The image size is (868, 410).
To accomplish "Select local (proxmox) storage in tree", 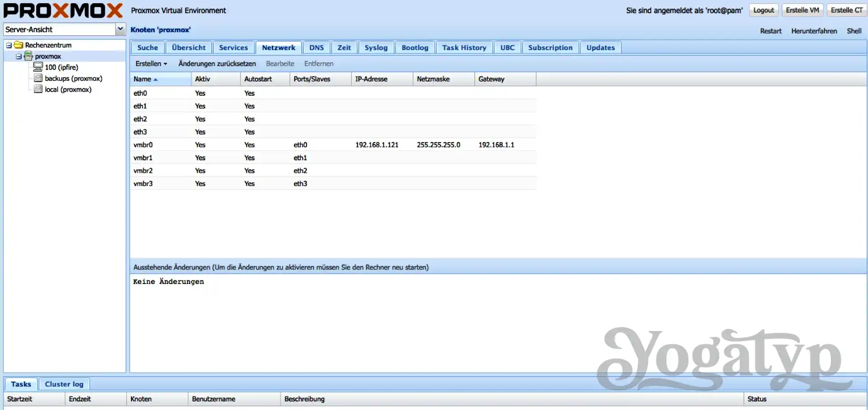I will coord(68,89).
